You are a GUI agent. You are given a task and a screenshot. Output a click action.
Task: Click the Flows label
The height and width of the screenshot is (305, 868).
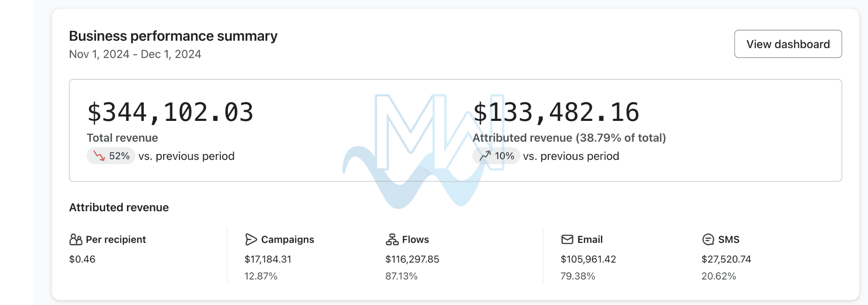tap(415, 240)
